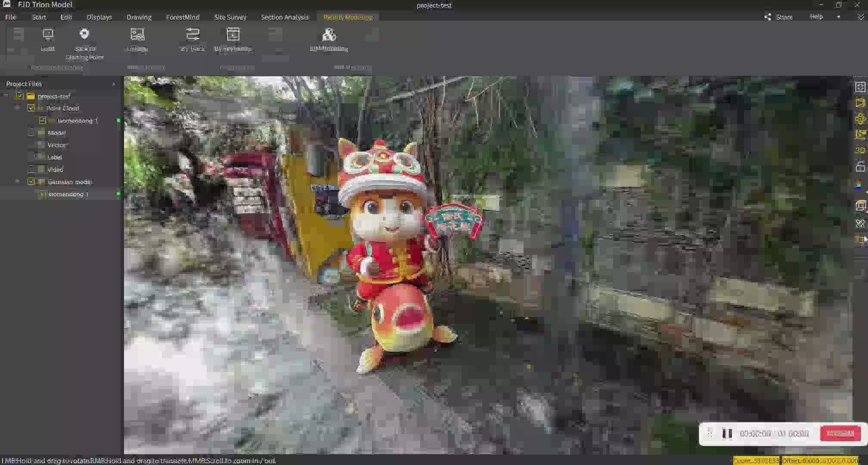The width and height of the screenshot is (868, 465).
Task: Click the FJD Trion Model app logo
Action: [7, 4]
